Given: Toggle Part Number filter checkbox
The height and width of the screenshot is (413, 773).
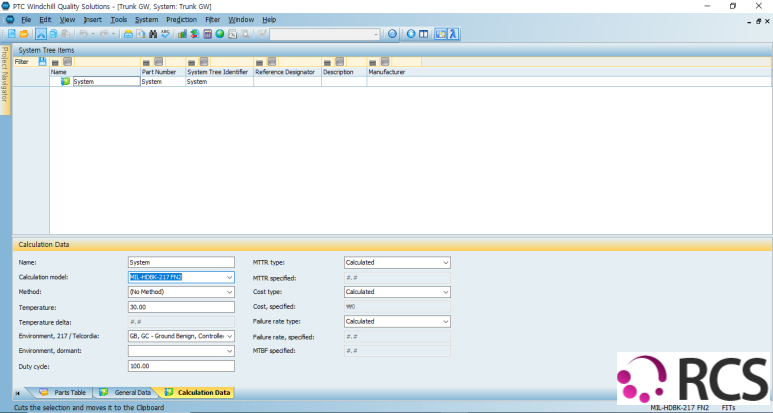Looking at the screenshot, I should pyautogui.click(x=158, y=62).
